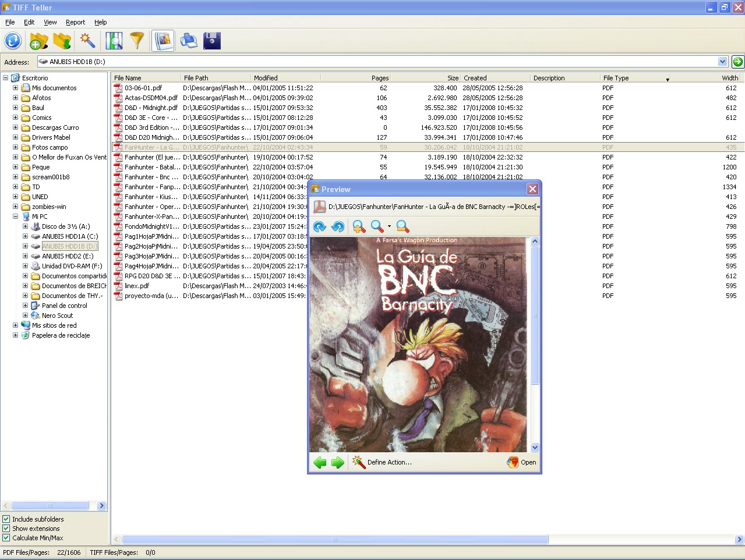
Task: Sort by the File Name column header
Action: 146,78
